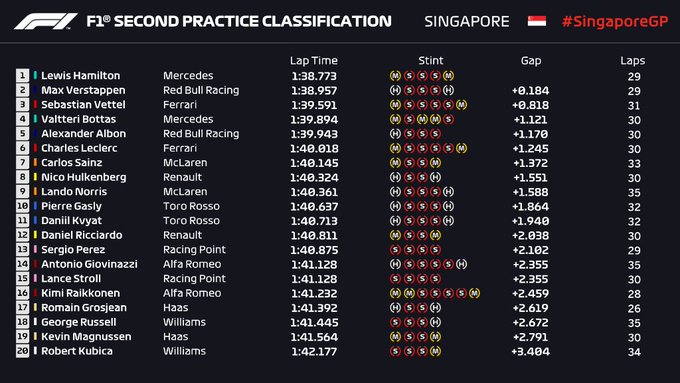This screenshot has width=680, height=383.
Task: Click the Lap Time column header
Action: click(314, 60)
